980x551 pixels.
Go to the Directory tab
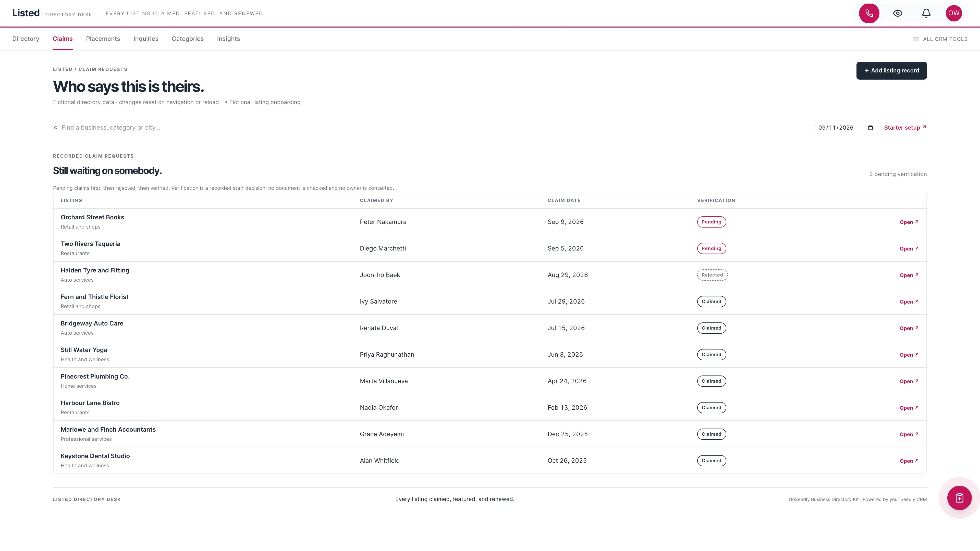[x=26, y=39]
